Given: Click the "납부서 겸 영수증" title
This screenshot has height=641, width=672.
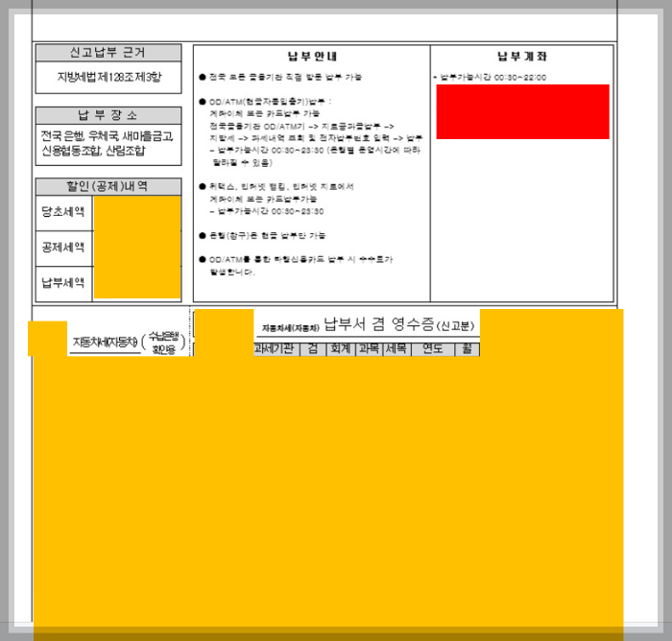Looking at the screenshot, I should click(x=379, y=324).
